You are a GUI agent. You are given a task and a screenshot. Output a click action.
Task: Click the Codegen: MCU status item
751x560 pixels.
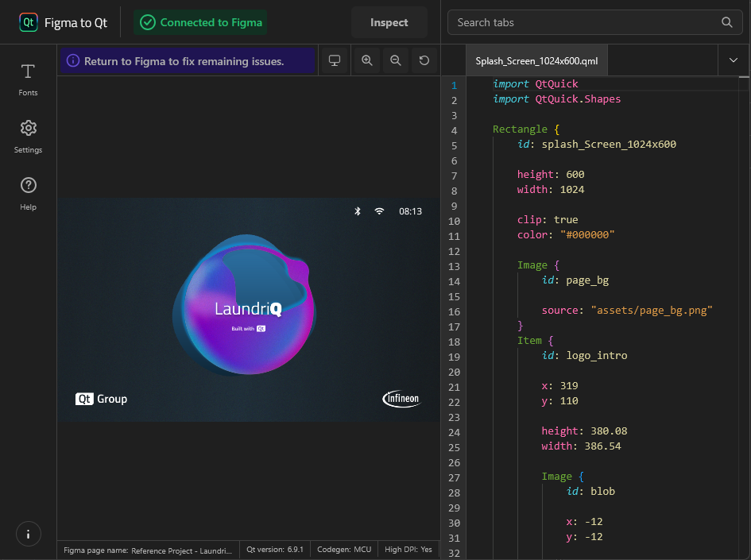[343, 550]
